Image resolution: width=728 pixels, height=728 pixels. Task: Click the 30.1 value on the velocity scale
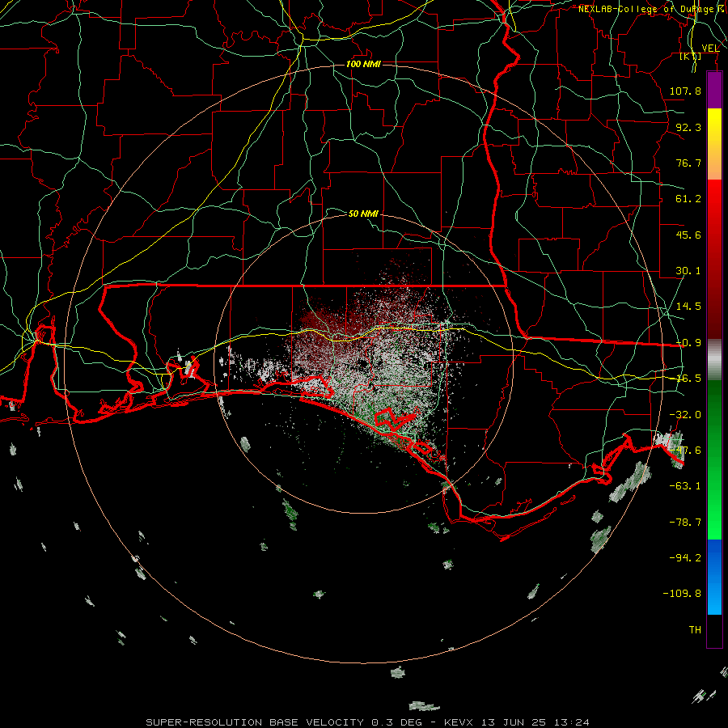pyautogui.click(x=688, y=271)
